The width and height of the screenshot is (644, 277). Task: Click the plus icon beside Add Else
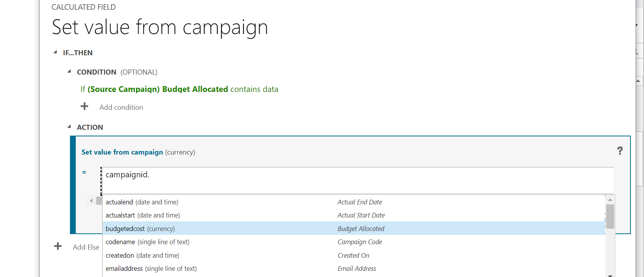(x=58, y=246)
